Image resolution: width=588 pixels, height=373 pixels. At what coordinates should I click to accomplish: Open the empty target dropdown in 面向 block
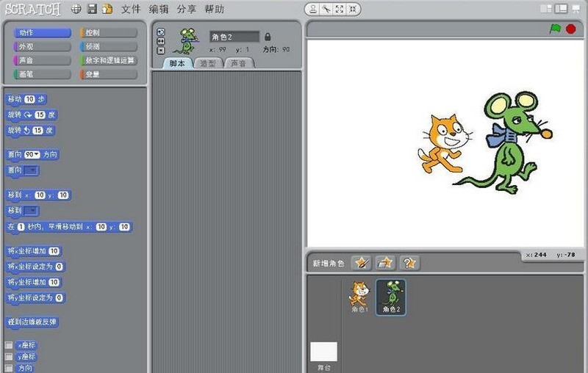click(x=31, y=170)
